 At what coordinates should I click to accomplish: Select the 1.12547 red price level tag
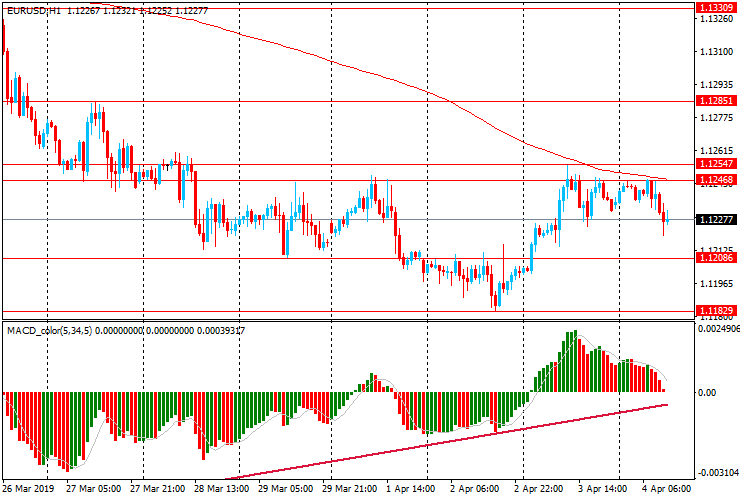pos(716,164)
